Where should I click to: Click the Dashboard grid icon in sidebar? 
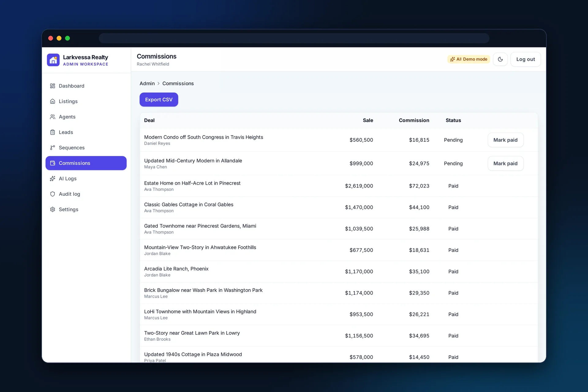(53, 86)
